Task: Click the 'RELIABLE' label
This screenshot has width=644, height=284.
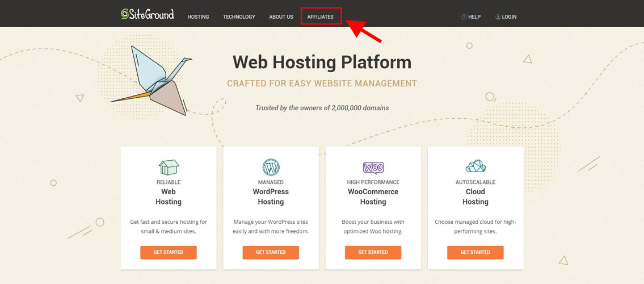Action: tap(169, 182)
